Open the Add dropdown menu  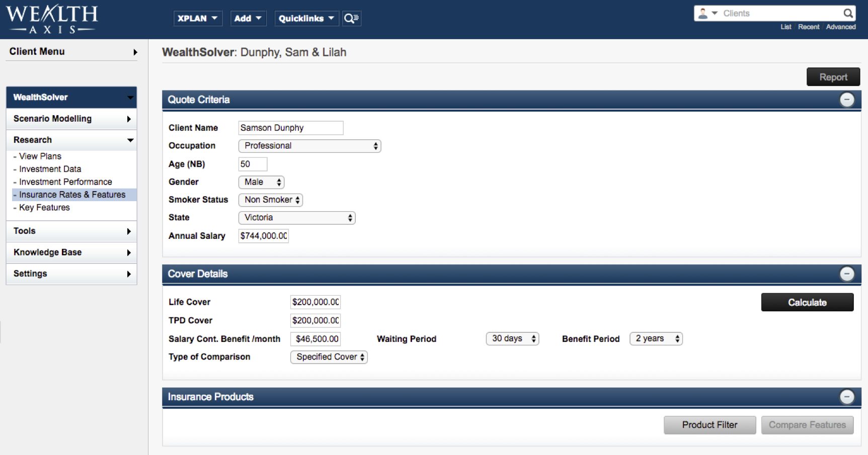(x=248, y=19)
